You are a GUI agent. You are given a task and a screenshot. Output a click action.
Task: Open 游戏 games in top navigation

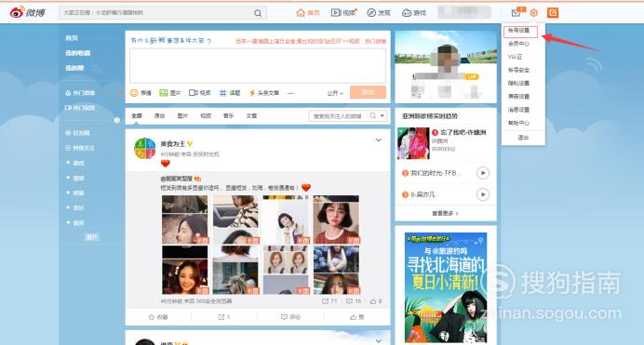coord(414,13)
